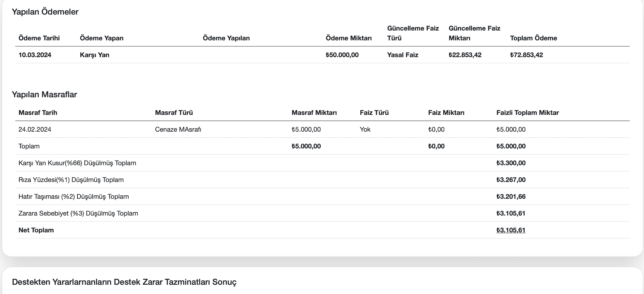Click the Faizli Toplam Miktar column header

pyautogui.click(x=527, y=113)
